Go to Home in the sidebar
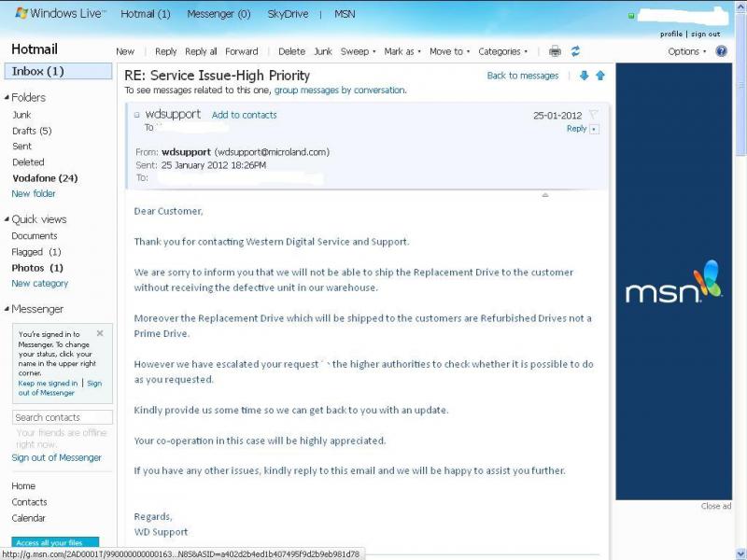Viewport: 747px width, 560px height. tap(23, 485)
